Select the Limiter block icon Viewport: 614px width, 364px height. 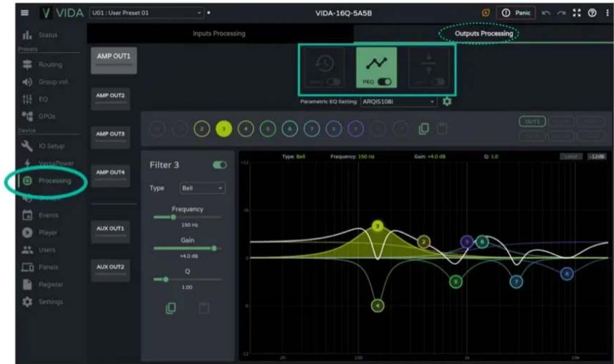[429, 63]
